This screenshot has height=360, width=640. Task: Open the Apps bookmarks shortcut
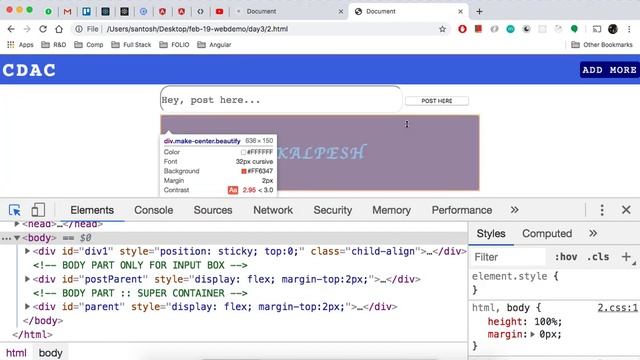20,44
